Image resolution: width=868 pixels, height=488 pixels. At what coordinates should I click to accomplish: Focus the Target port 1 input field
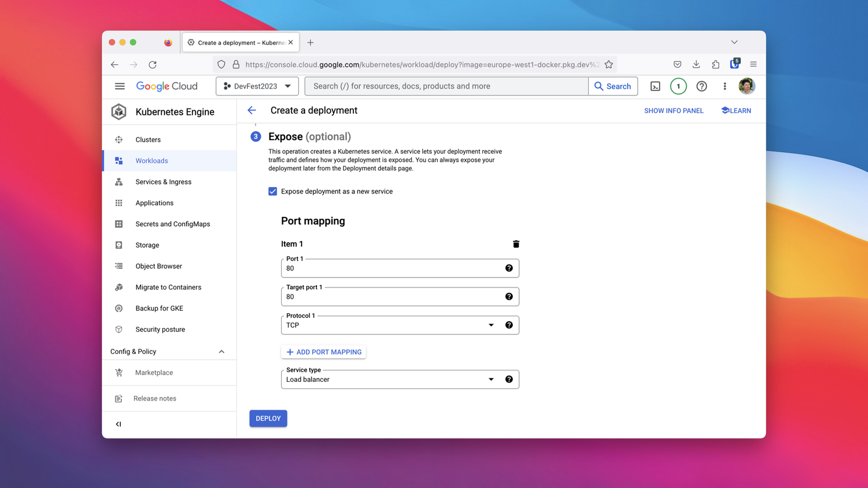400,297
